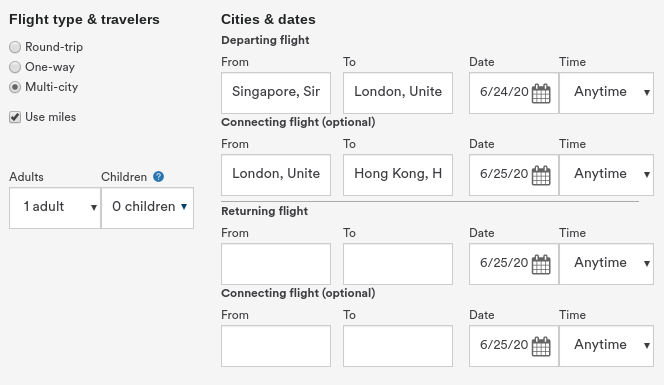Viewport: 664px width, 385px height.
Task: Click the empty returning flight To field
Action: [398, 264]
